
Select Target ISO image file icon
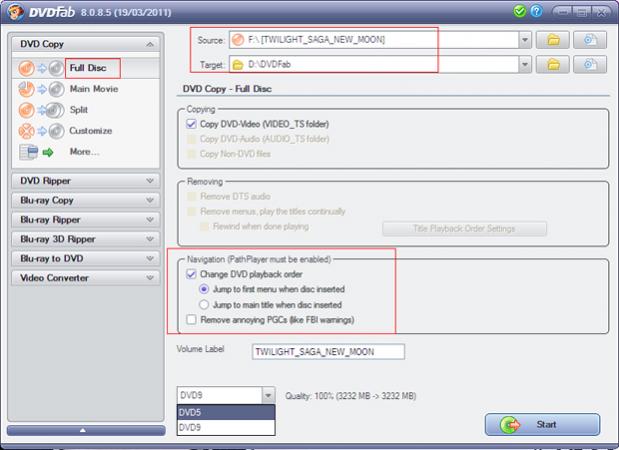[590, 65]
